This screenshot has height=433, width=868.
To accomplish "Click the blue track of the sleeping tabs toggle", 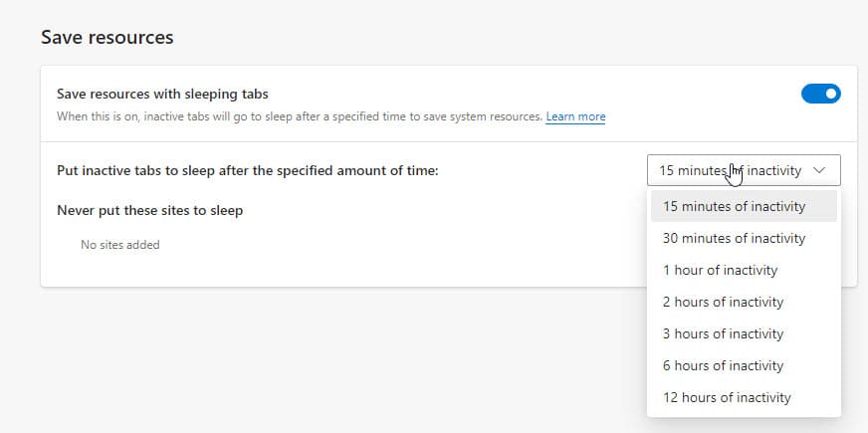I will coord(811,94).
